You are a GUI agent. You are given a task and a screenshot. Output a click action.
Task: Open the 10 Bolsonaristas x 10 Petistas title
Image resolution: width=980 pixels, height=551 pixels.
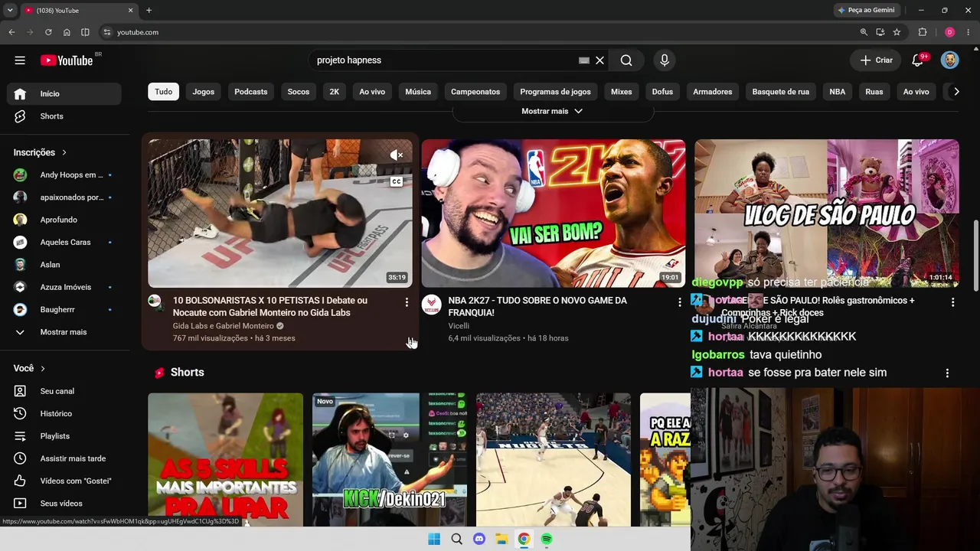point(270,307)
